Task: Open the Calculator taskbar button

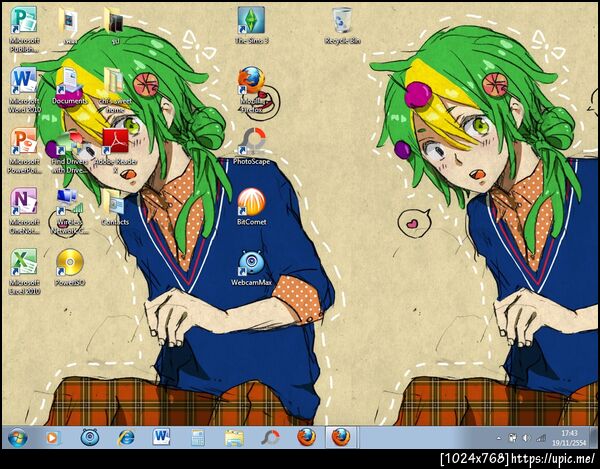Action: [198, 438]
